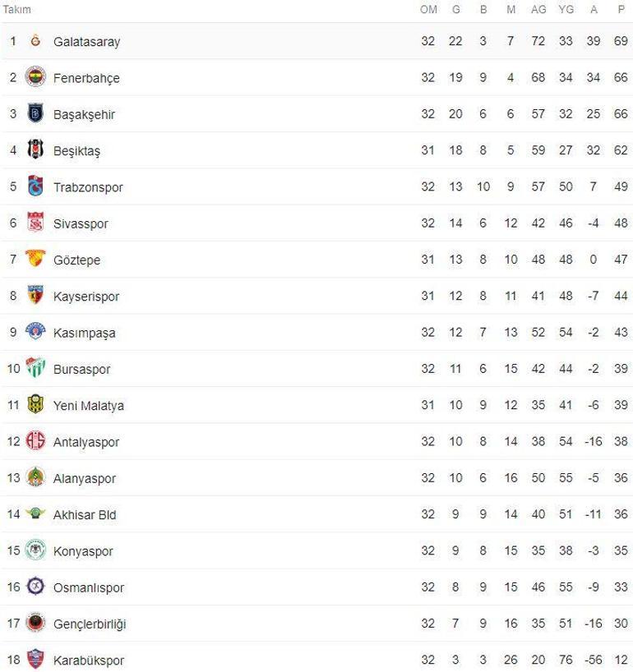The height and width of the screenshot is (672, 633).
Task: Select the Akhisar Bld team name
Action: tap(84, 515)
